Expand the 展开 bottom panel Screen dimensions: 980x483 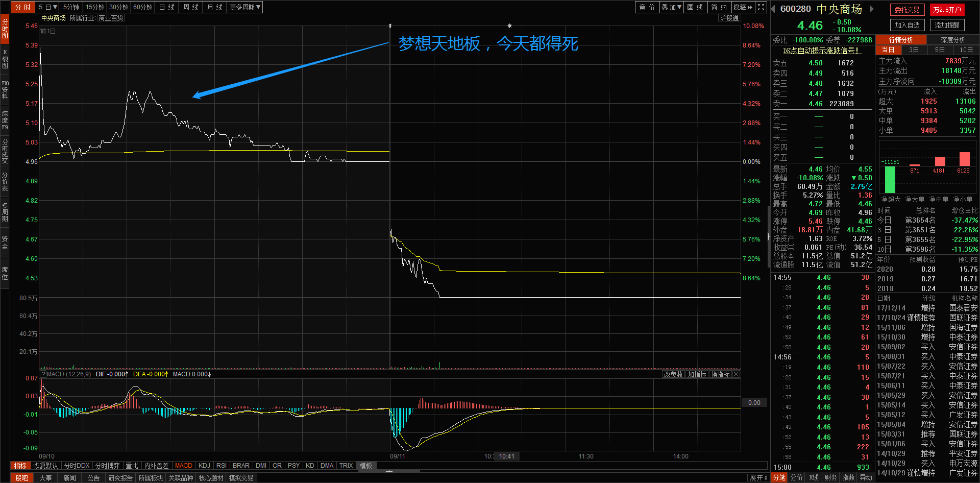click(x=758, y=478)
